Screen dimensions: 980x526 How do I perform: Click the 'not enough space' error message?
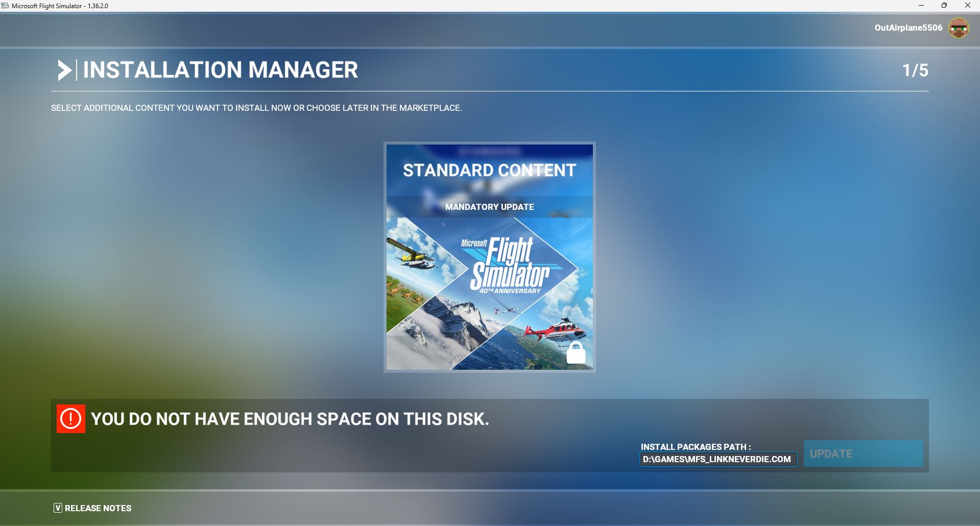click(x=290, y=419)
